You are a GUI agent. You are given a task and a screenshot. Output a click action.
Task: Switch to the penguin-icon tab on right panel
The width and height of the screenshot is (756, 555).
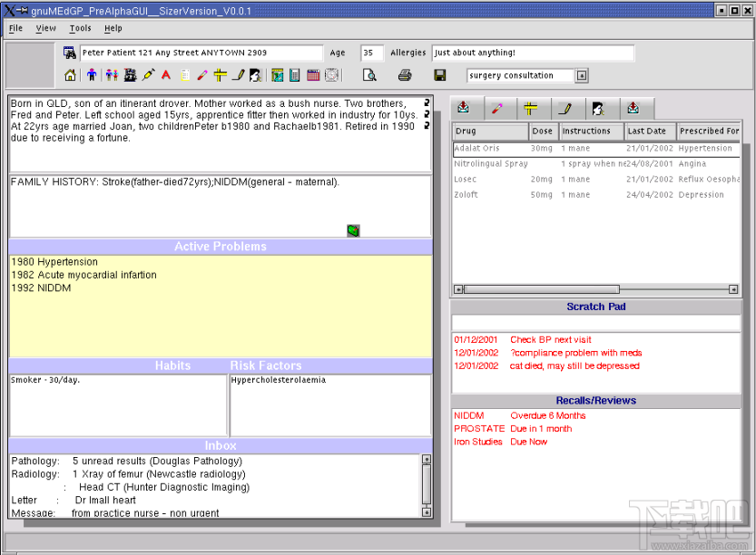point(597,108)
